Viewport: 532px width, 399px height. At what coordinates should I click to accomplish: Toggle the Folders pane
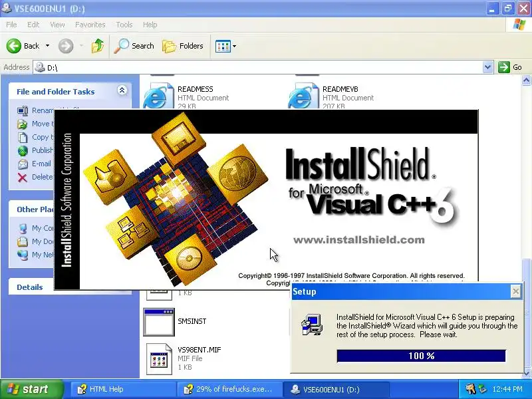pos(183,46)
